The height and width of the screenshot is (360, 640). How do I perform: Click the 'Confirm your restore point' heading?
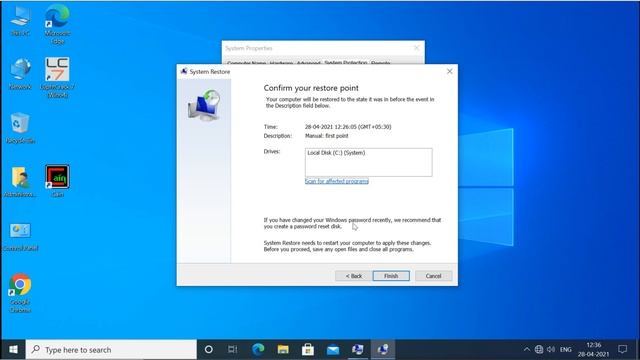(x=311, y=88)
